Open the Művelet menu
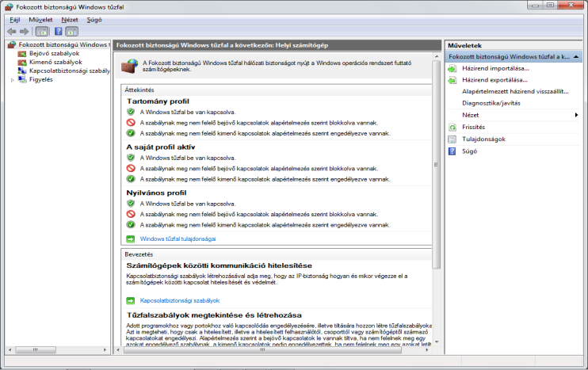The width and height of the screenshot is (588, 370). [x=40, y=20]
